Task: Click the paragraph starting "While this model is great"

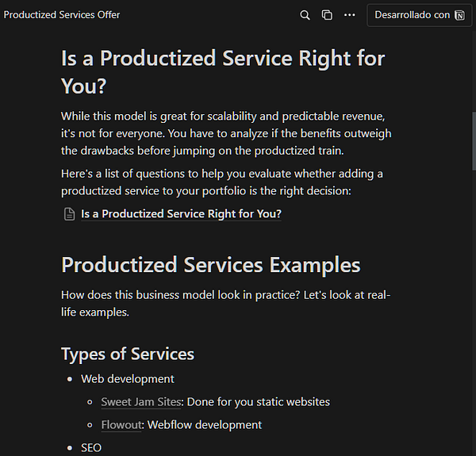Action: (x=226, y=133)
